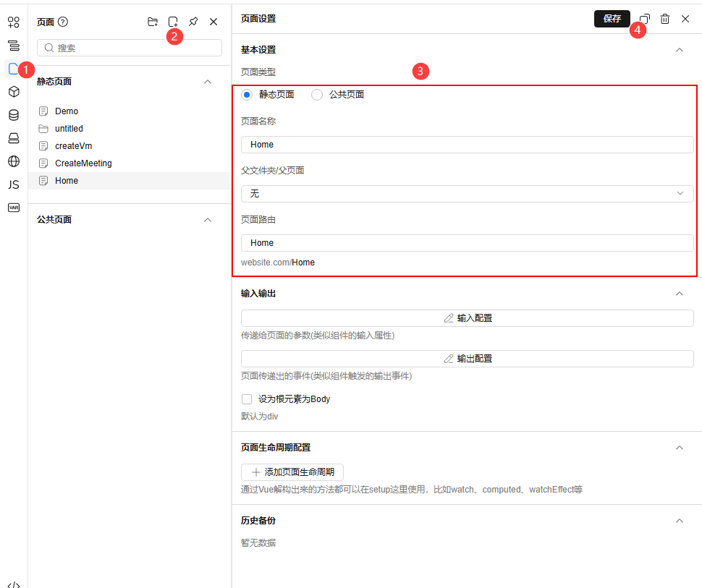Open the 父文件夹/父页面 dropdown showing 无
The height and width of the screenshot is (588, 702).
point(467,193)
